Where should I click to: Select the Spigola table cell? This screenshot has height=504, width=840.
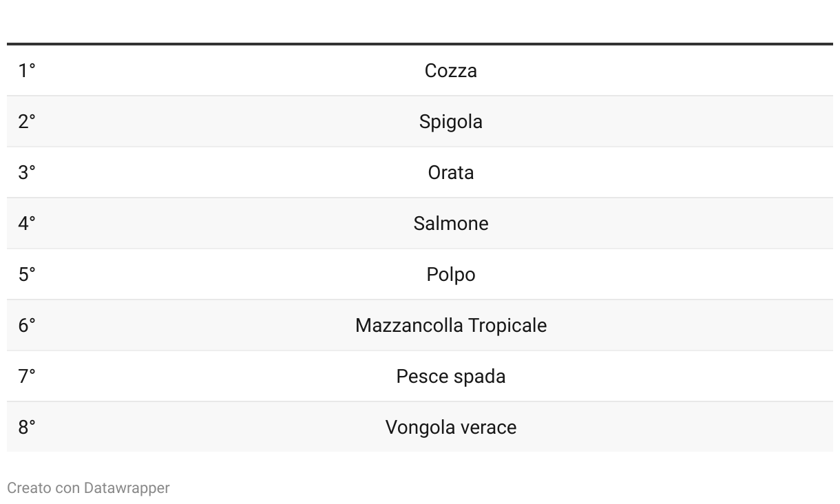450,122
